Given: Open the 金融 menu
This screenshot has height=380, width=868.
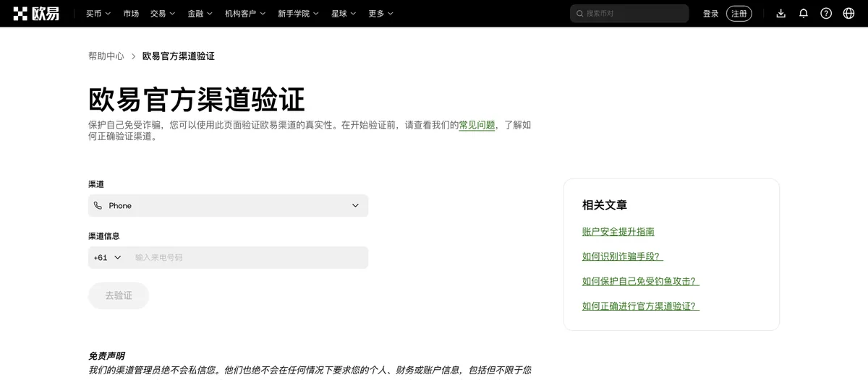Looking at the screenshot, I should pyautogui.click(x=200, y=13).
